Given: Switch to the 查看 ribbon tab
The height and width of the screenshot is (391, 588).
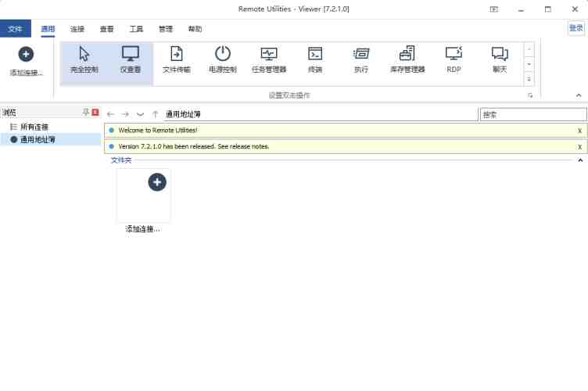Looking at the screenshot, I should (106, 29).
